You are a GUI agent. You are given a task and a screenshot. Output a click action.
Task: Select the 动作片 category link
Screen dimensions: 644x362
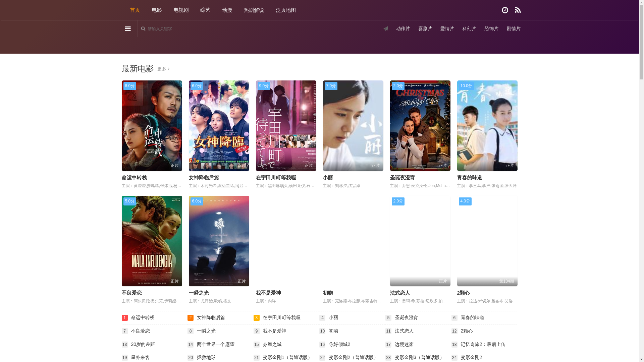(x=403, y=29)
